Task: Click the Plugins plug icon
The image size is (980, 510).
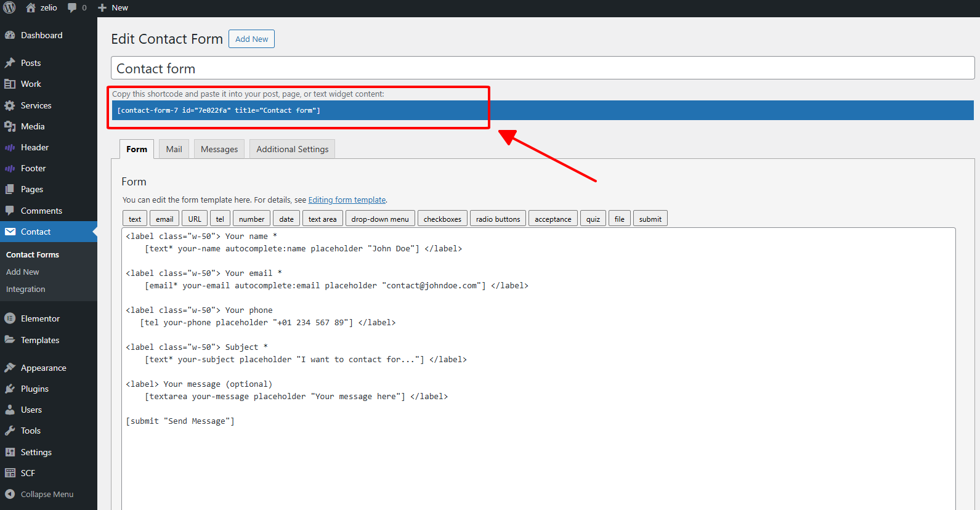Action: coord(10,389)
